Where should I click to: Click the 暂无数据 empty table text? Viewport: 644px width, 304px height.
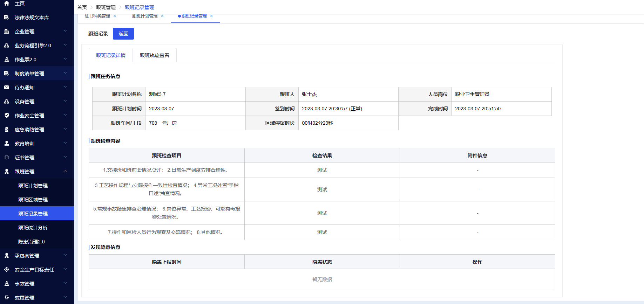pyautogui.click(x=322, y=279)
